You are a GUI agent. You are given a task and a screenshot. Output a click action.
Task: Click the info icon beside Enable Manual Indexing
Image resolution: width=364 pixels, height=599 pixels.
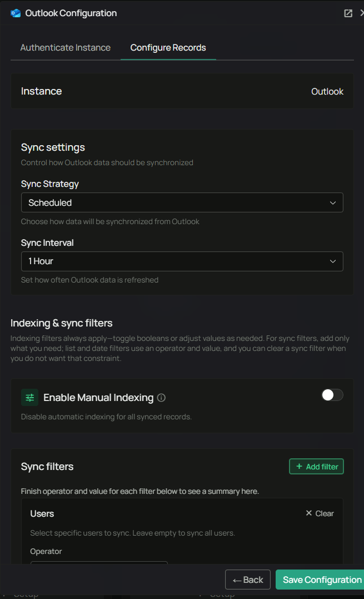(x=161, y=398)
